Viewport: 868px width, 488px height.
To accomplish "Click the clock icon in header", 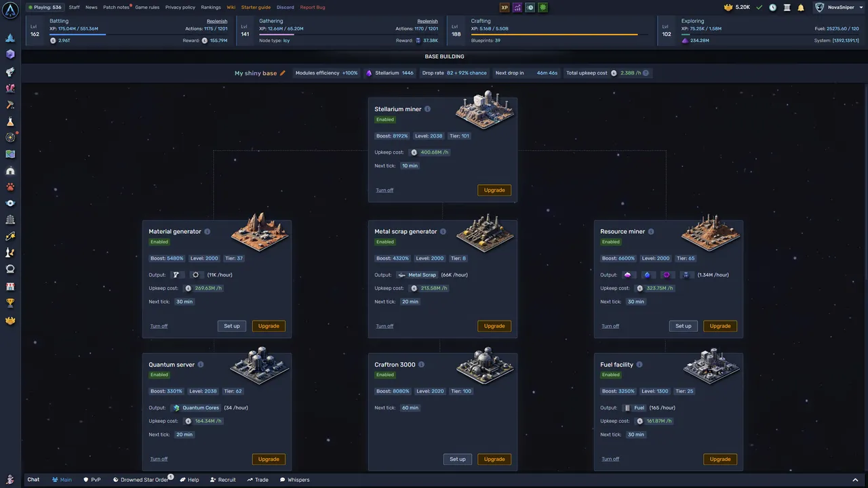I will 772,7.
